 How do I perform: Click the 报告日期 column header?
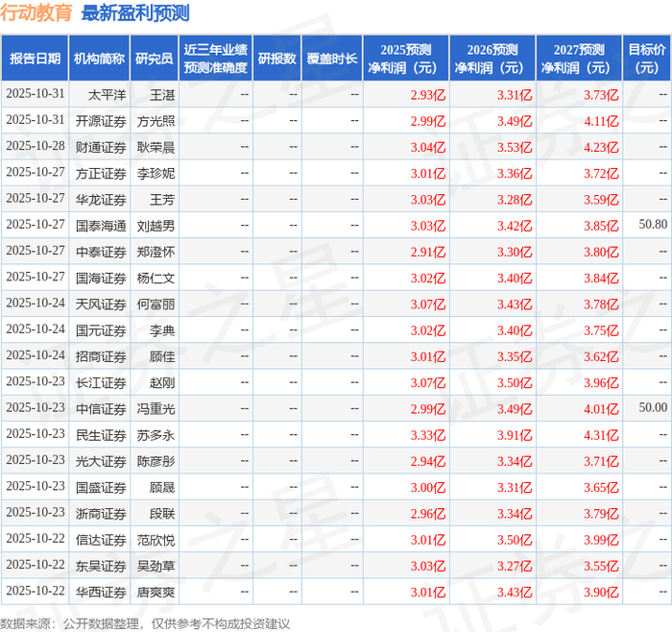(35, 59)
